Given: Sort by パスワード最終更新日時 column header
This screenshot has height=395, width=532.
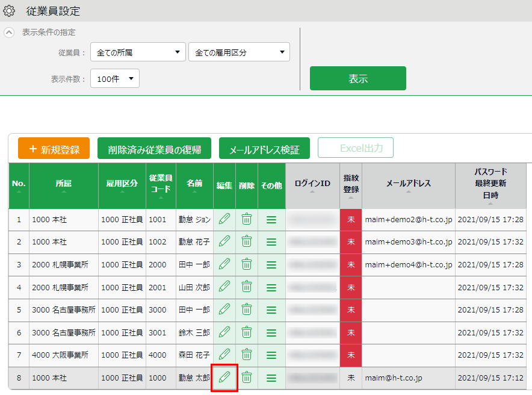Looking at the screenshot, I should 490,185.
